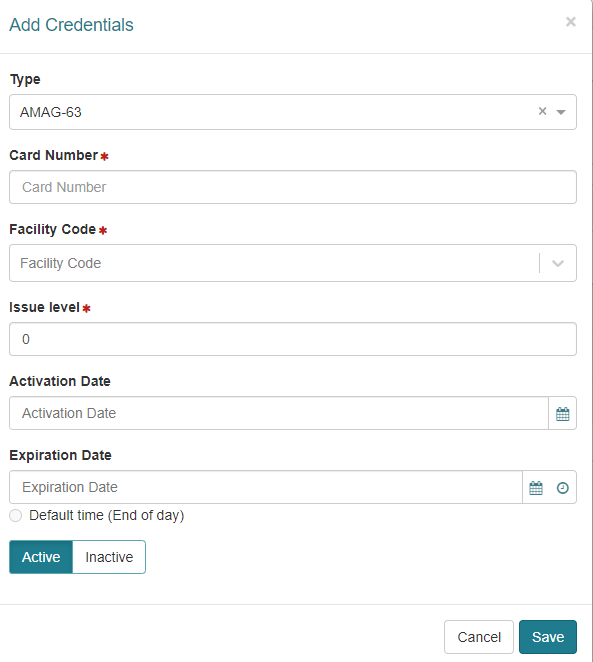Click the Card Number field label
This screenshot has height=662, width=593.
[54, 155]
